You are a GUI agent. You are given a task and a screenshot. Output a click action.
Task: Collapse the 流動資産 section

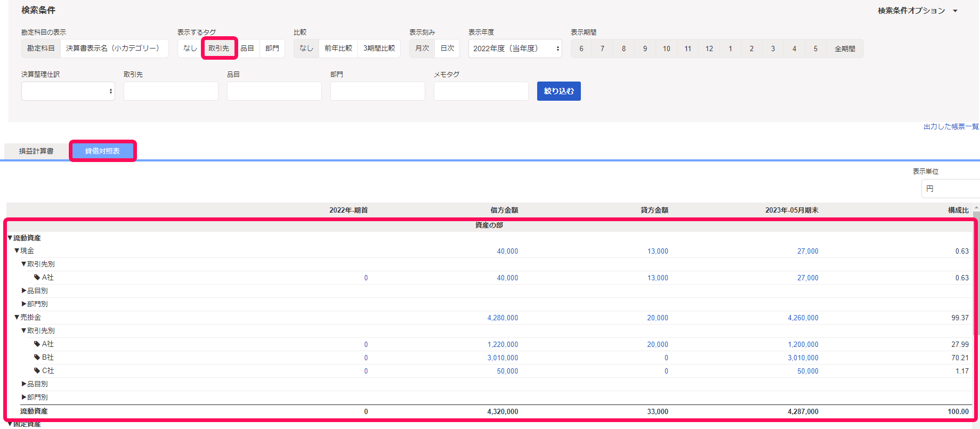[10, 238]
